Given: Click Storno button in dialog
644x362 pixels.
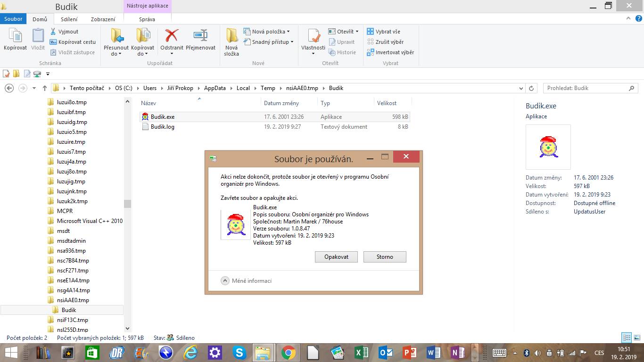Looking at the screenshot, I should pos(385,257).
